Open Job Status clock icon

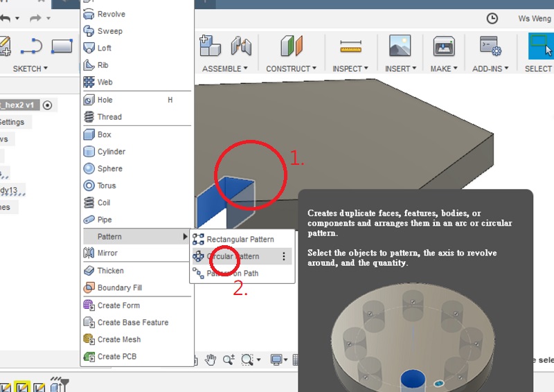(492, 19)
